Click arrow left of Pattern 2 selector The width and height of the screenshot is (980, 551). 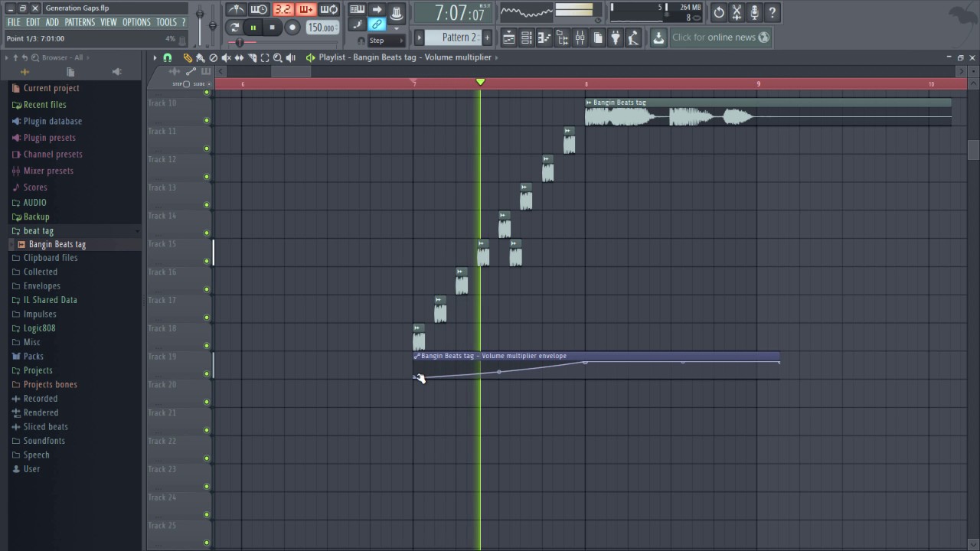[x=419, y=37]
